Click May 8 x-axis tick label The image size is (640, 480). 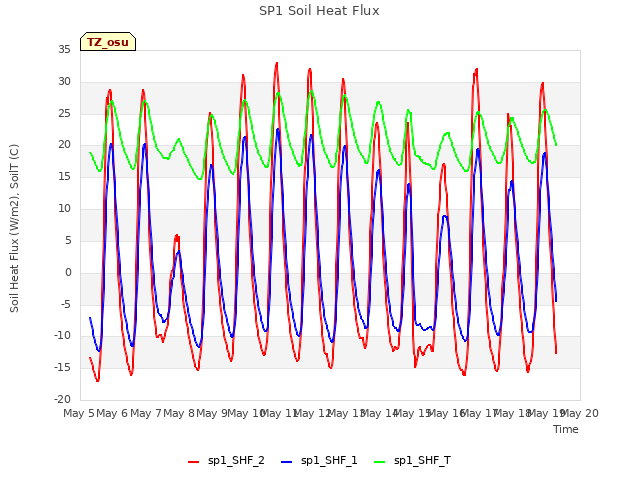179,413
